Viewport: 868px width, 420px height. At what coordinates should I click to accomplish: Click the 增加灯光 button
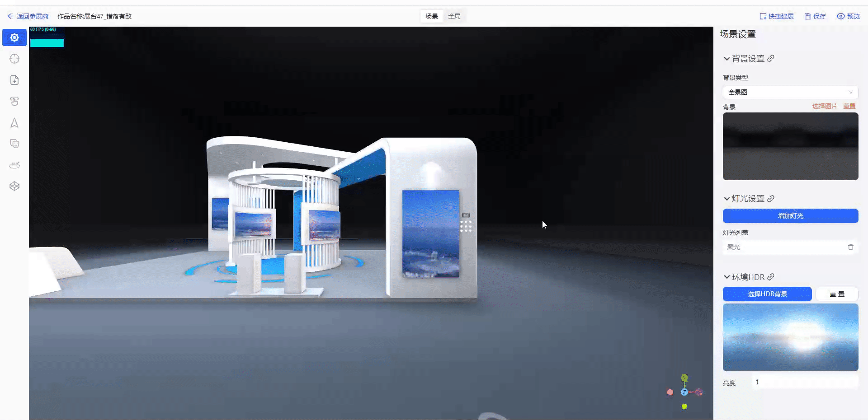click(790, 216)
